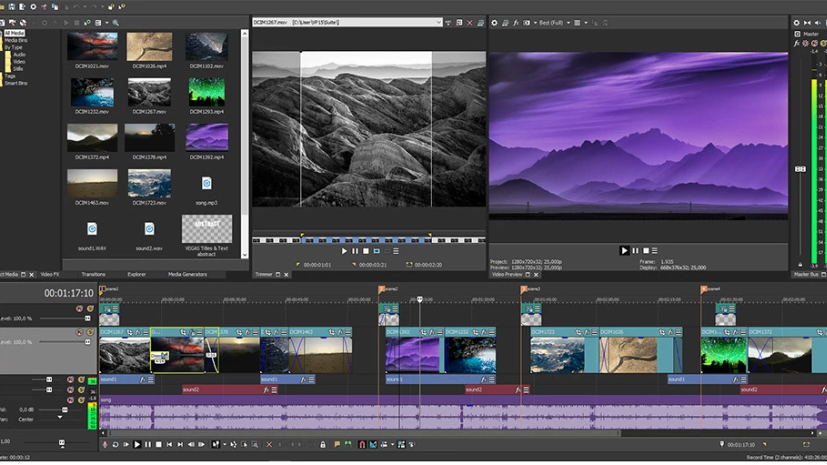Toggle the loop playback button on timeline transport
Screen dimensions: 827x465
pos(116,444)
